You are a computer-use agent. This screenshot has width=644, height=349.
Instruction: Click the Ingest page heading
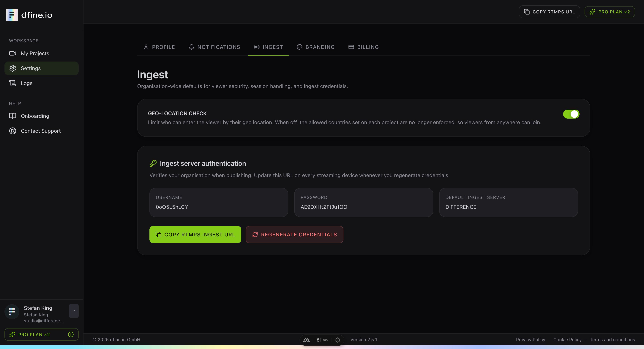coord(152,75)
